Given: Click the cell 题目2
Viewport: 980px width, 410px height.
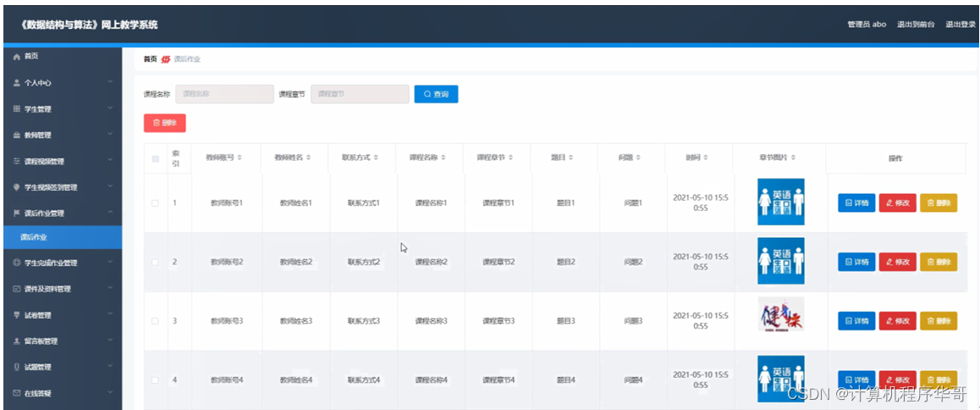Looking at the screenshot, I should [x=565, y=262].
